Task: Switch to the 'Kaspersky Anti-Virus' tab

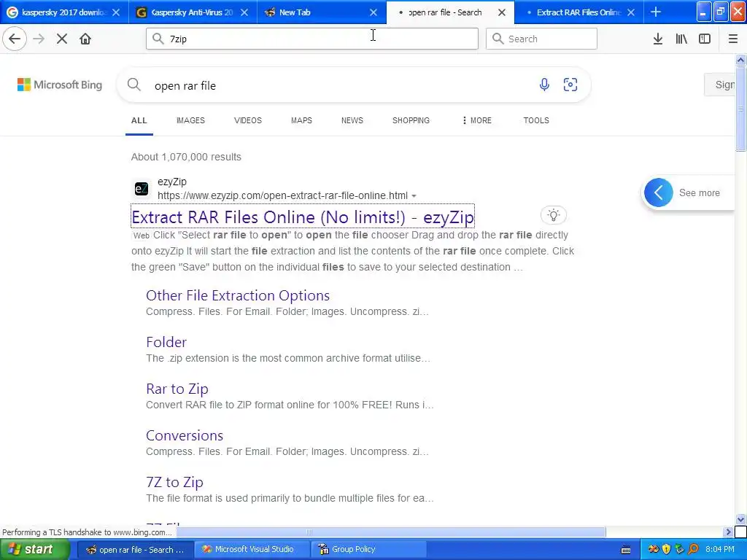Action: click(193, 12)
